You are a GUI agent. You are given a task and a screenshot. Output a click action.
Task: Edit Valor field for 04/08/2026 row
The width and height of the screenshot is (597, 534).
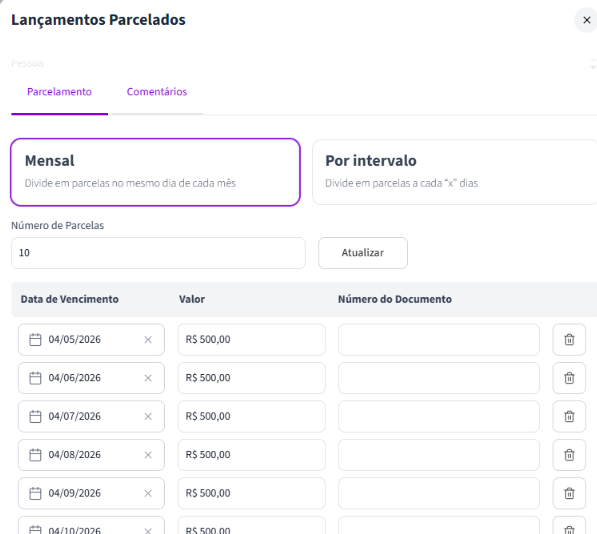[252, 455]
